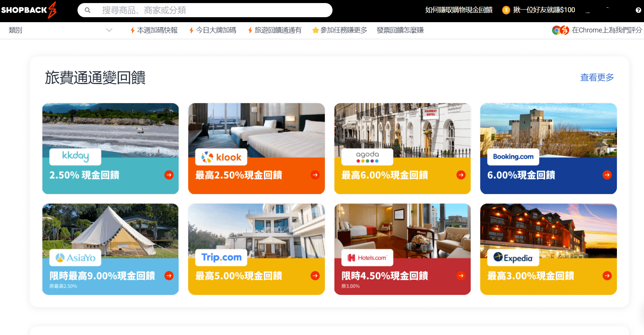644x335 pixels.
Task: Click arrow button on Hotels.com card
Action: (x=461, y=276)
